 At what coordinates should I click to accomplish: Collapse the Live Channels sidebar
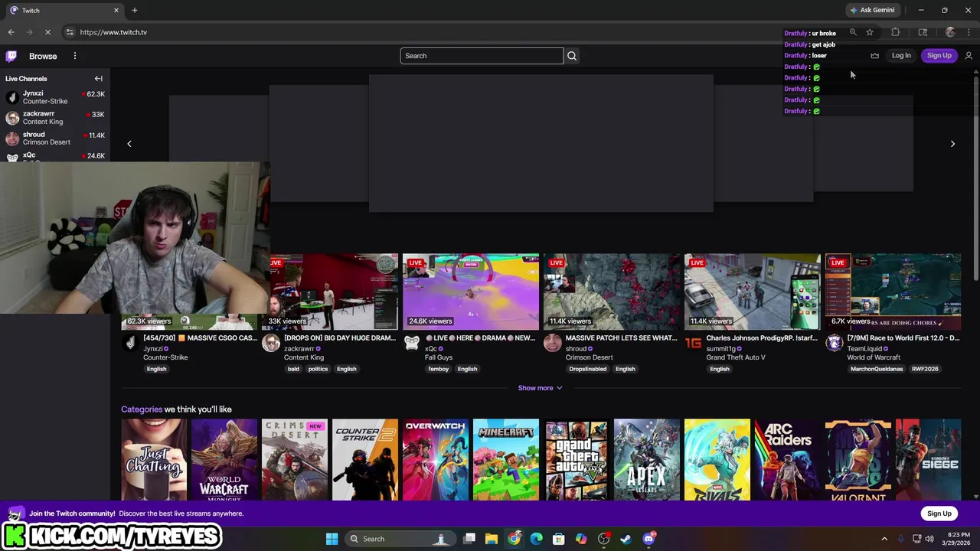pos(98,79)
